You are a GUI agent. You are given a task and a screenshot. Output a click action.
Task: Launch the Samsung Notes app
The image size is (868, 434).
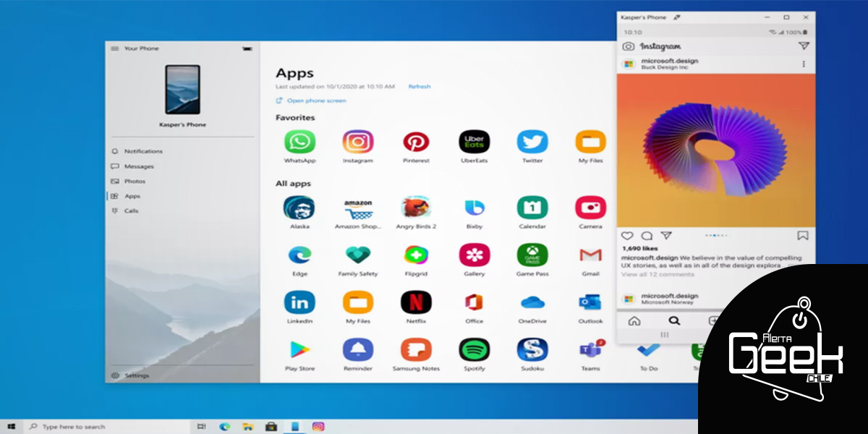point(416,349)
